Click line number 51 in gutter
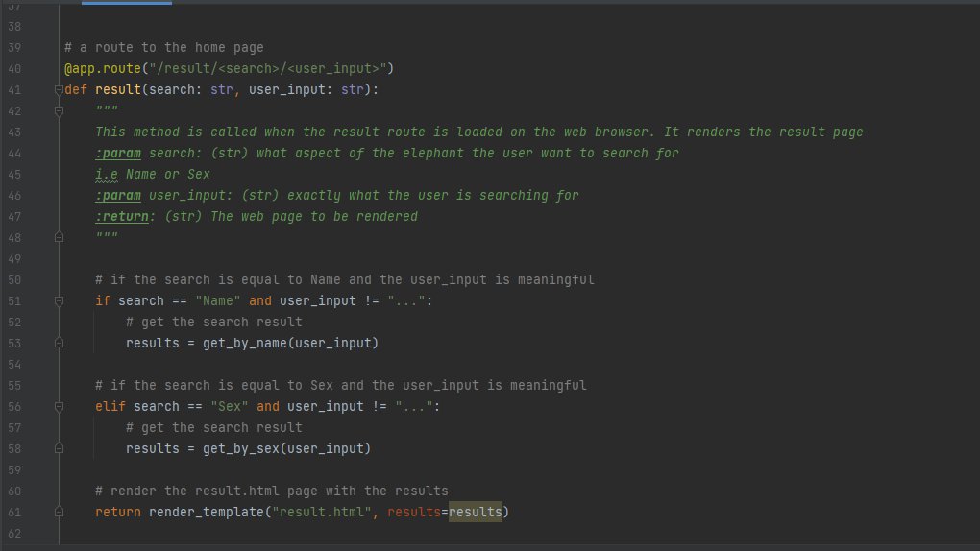The width and height of the screenshot is (980, 551). coord(14,301)
